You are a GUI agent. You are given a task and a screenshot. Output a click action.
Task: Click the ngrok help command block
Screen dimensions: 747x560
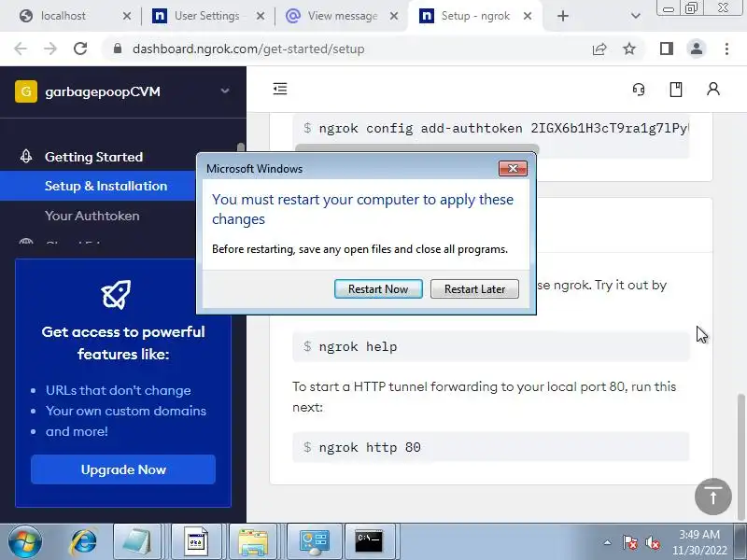[491, 346]
